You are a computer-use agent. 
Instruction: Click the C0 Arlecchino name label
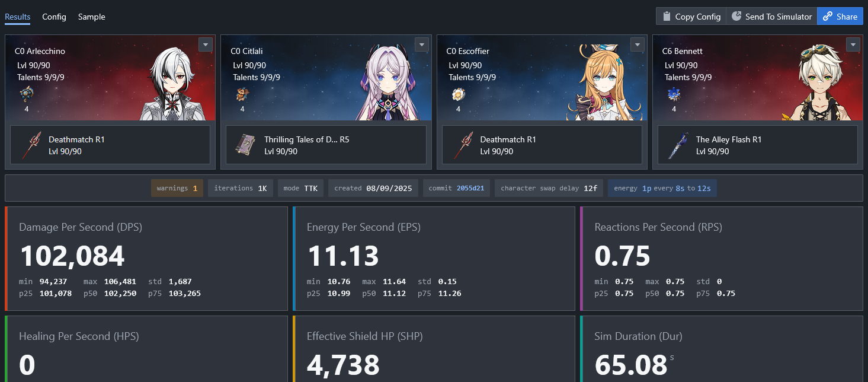coord(40,51)
